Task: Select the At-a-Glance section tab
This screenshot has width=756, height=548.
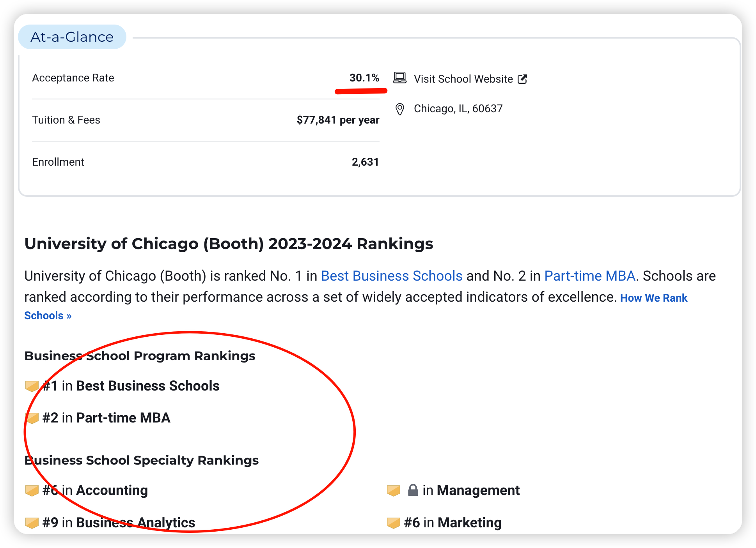Action: [x=72, y=37]
